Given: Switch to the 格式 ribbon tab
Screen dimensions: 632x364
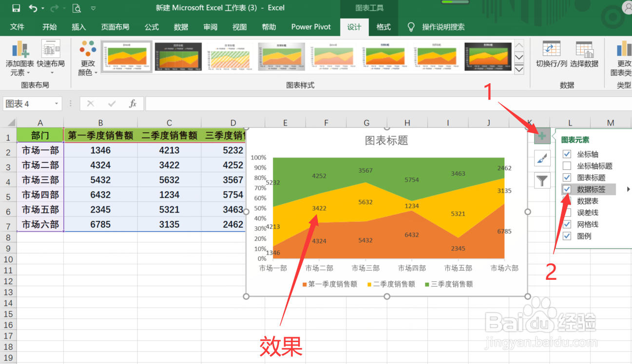Looking at the screenshot, I should coord(383,27).
